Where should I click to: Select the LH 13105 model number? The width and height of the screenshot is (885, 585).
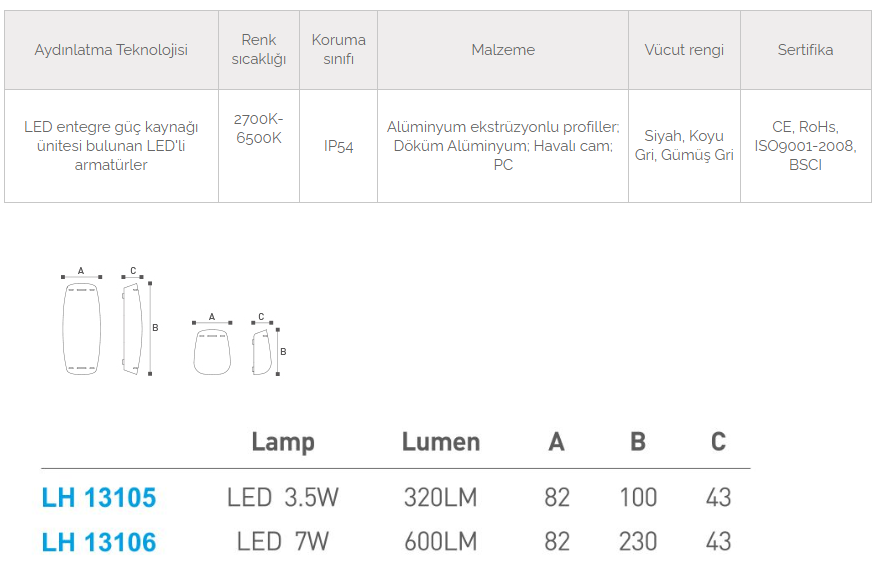point(99,497)
